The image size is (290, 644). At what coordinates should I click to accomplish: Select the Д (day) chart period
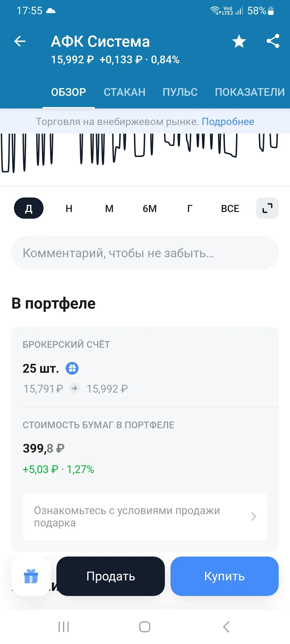pos(29,208)
